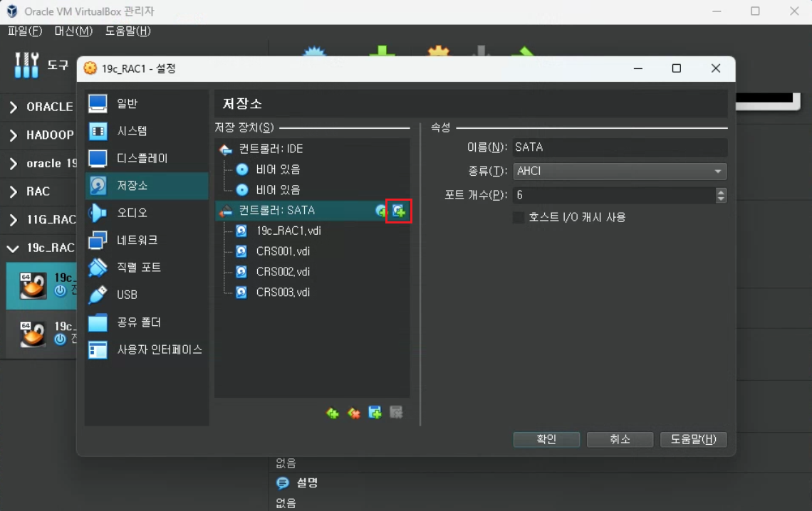812x511 pixels.
Task: Enable 호스트 I/O 캐시 사용 checkbox
Action: pyautogui.click(x=519, y=217)
